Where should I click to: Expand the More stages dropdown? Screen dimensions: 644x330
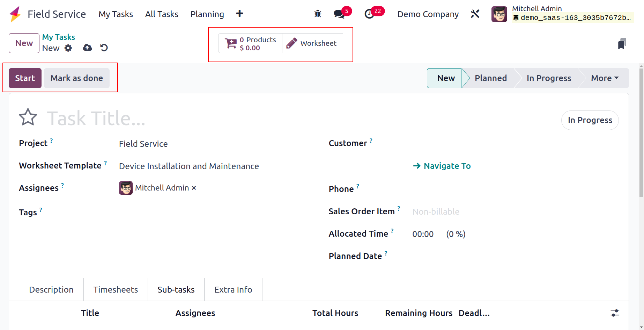pyautogui.click(x=605, y=78)
